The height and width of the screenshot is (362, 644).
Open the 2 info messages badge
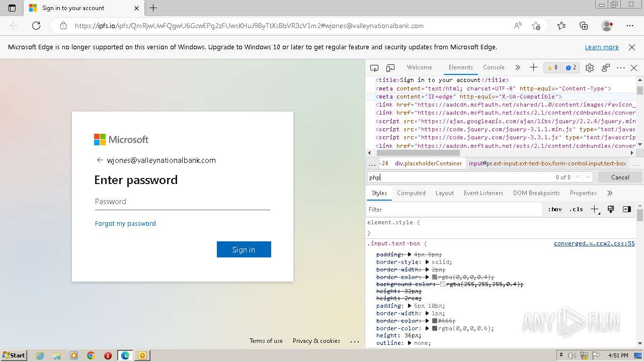[571, 67]
